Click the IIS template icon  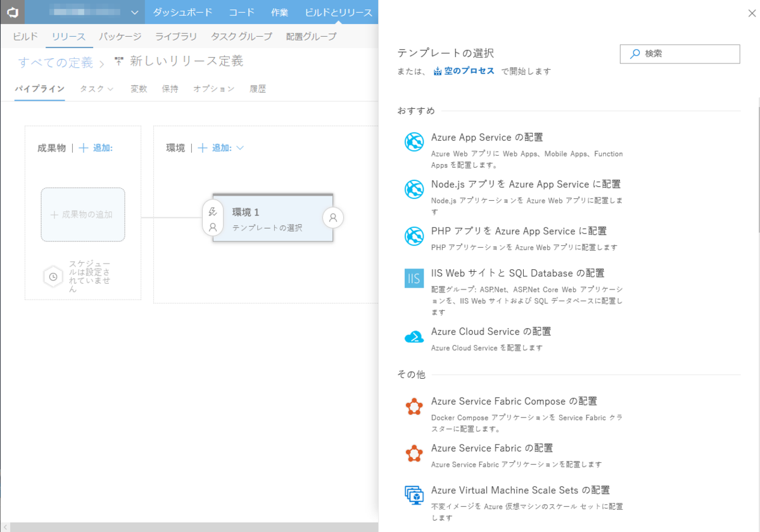[x=414, y=278]
